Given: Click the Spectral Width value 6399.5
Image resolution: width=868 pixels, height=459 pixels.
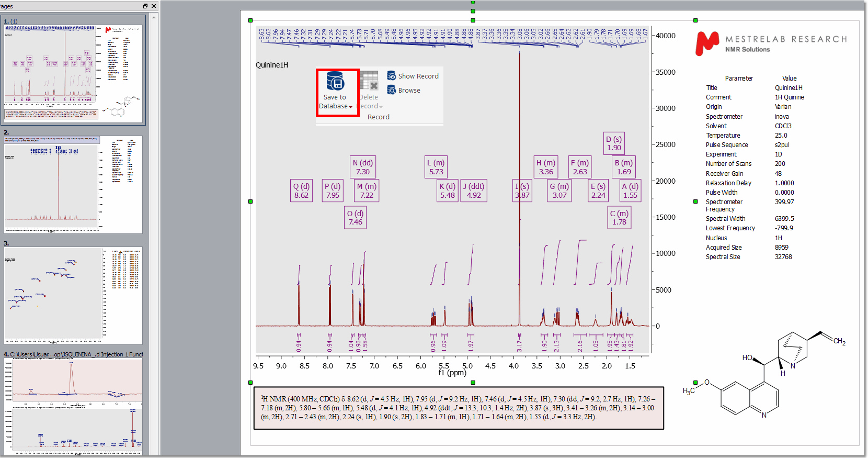Looking at the screenshot, I should 784,218.
